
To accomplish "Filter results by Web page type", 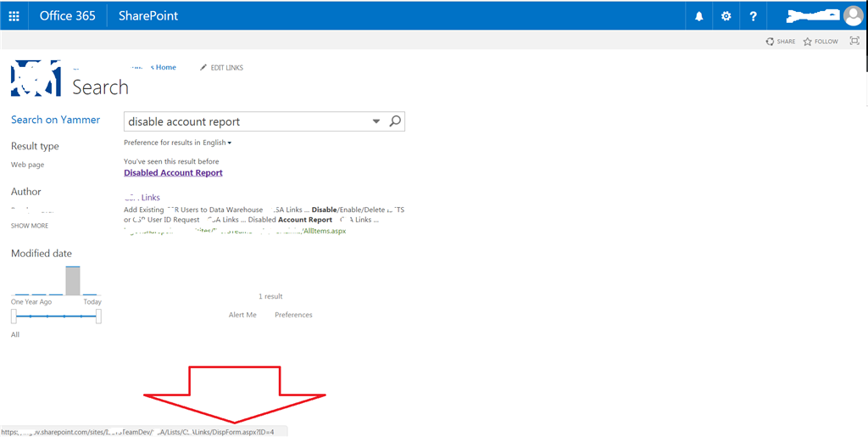I will click(x=28, y=165).
